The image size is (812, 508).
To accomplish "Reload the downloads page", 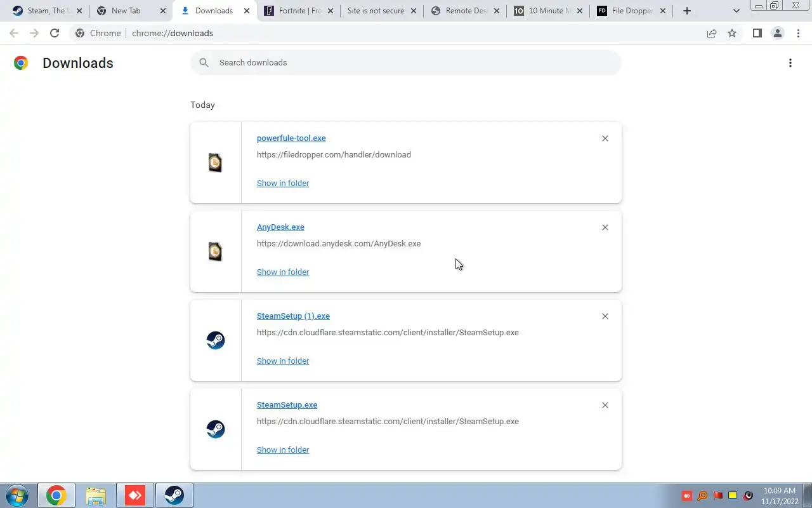I will pyautogui.click(x=55, y=33).
